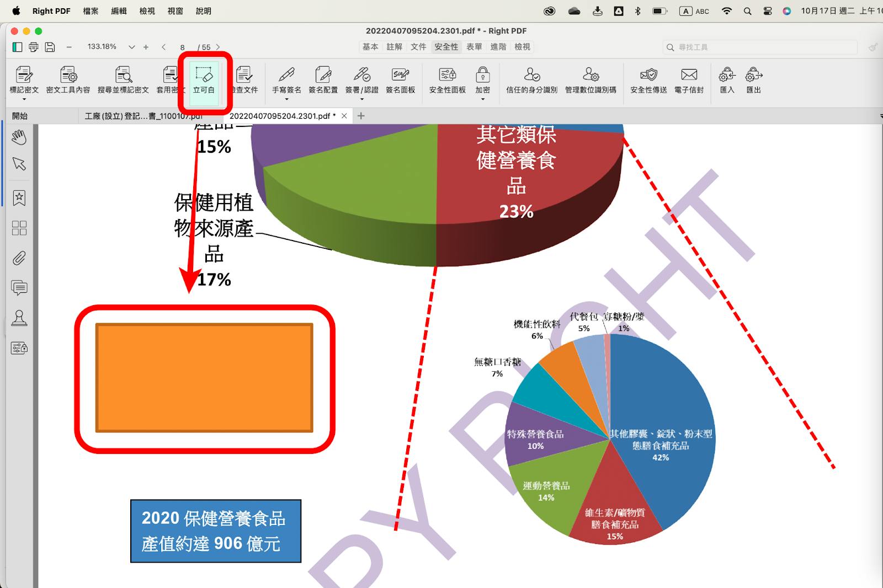Expand the 簽署/認證 dropdown arrow
Viewport: 883px width, 588px height.
[361, 99]
